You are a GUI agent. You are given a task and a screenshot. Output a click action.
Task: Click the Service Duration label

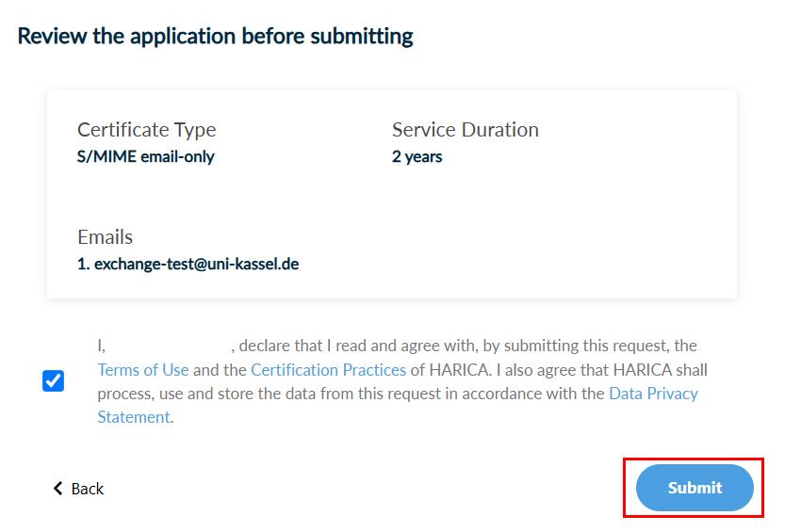(x=465, y=130)
